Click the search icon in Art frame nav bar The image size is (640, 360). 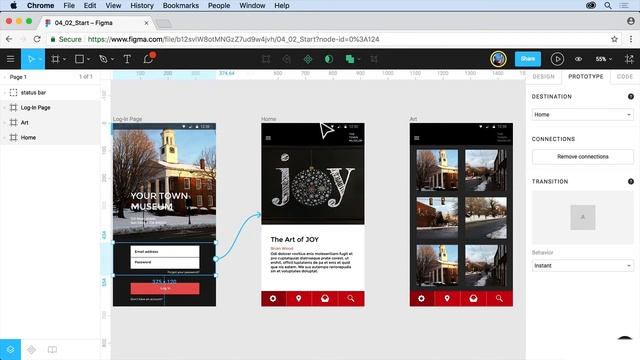(499, 298)
